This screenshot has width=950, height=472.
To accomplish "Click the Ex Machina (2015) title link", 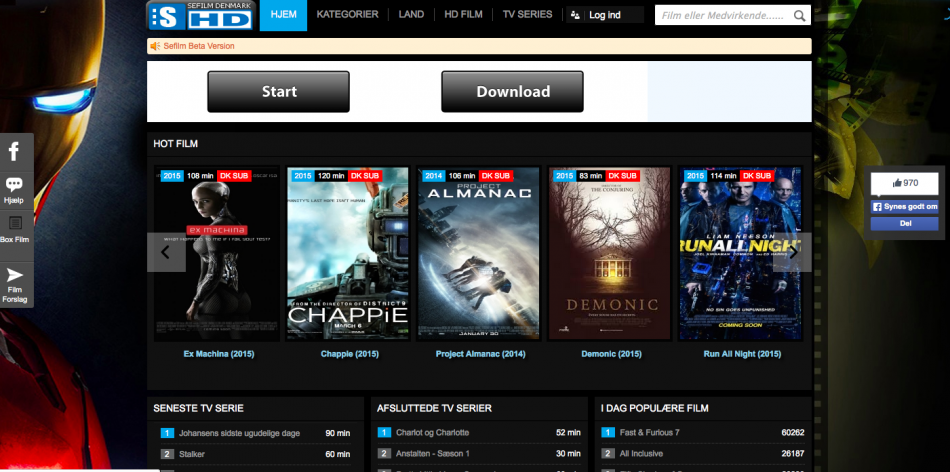I will (219, 354).
